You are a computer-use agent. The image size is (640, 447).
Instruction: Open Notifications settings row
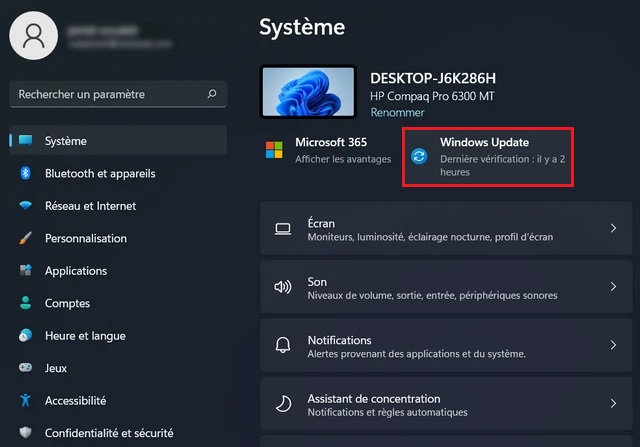click(446, 345)
